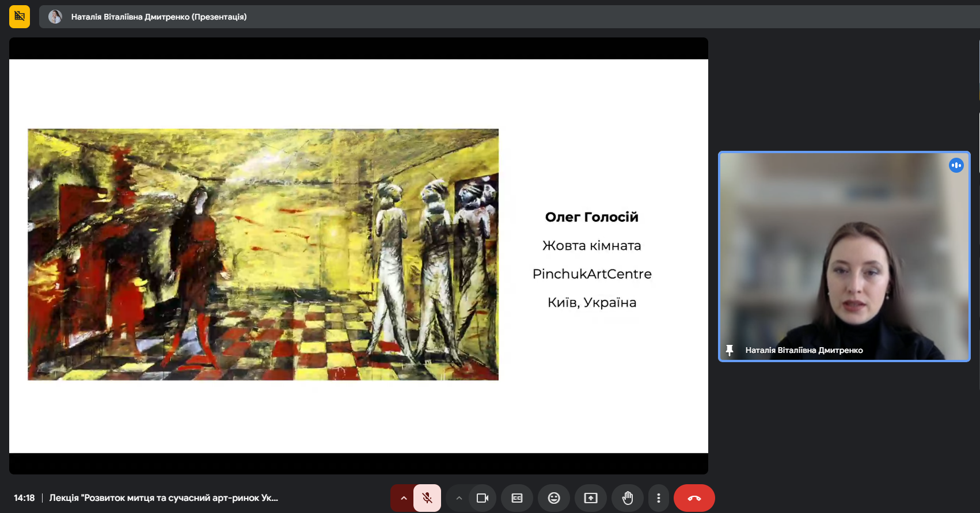Click the name label on the video tile
Image resolution: width=980 pixels, height=513 pixels.
[804, 350]
